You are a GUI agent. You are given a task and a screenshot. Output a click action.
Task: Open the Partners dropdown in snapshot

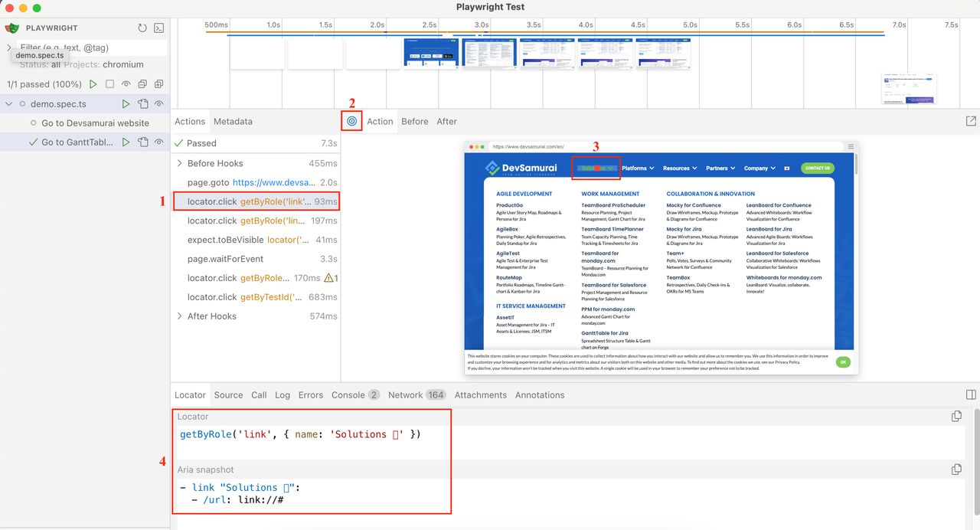720,168
